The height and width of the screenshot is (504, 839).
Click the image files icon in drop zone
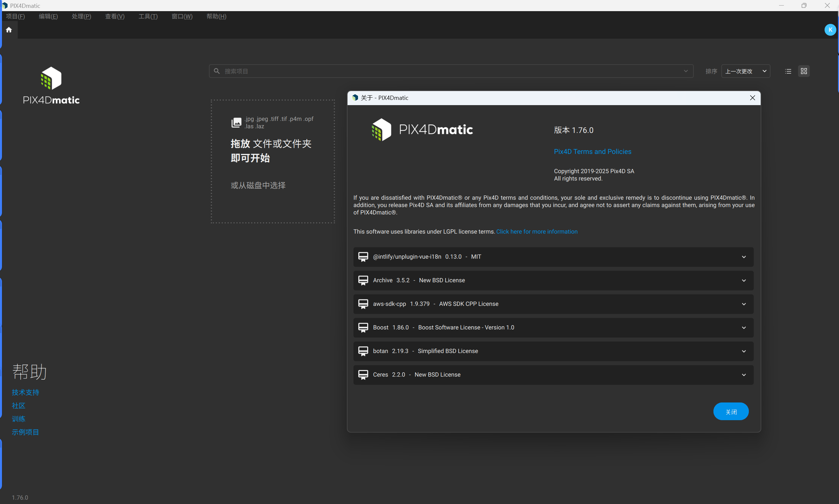click(x=236, y=122)
